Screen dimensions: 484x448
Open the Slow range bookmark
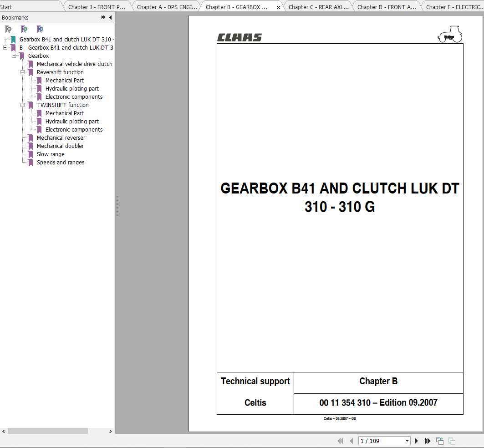pos(51,154)
